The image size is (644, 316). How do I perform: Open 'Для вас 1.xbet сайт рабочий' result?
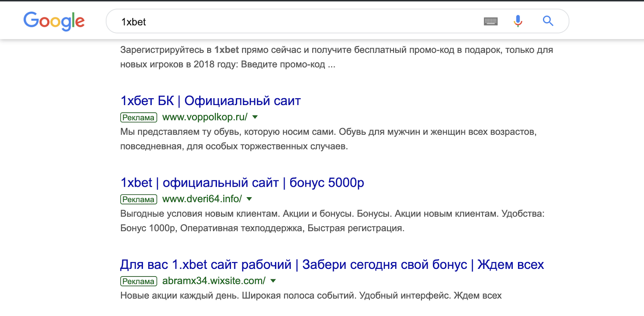[332, 264]
